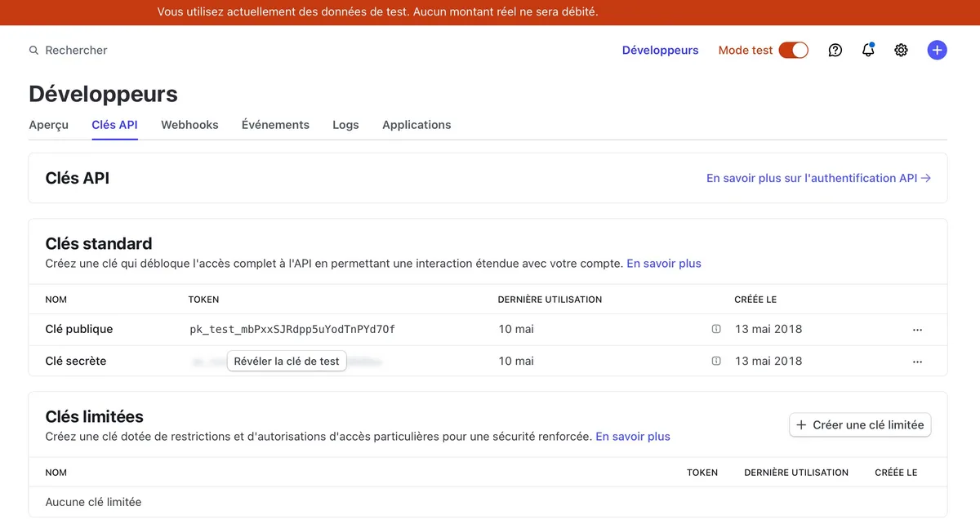980x524 pixels.
Task: Go to the Aperçu tab
Action: tap(48, 125)
